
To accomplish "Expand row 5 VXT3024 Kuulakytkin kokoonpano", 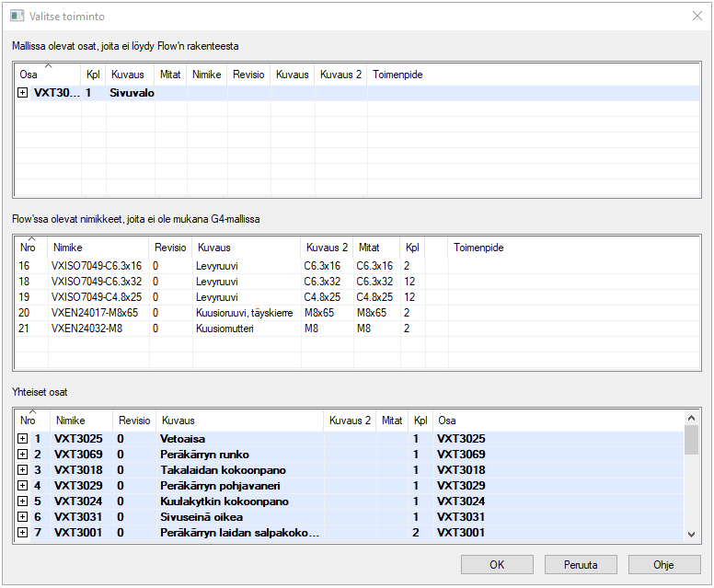I will click(x=23, y=502).
